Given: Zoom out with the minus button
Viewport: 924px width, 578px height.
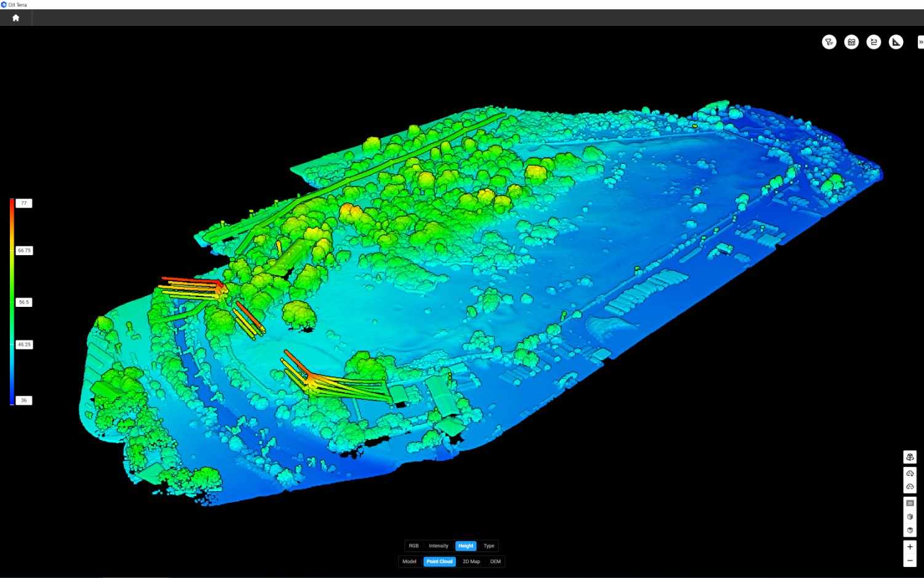Looking at the screenshot, I should coord(910,560).
